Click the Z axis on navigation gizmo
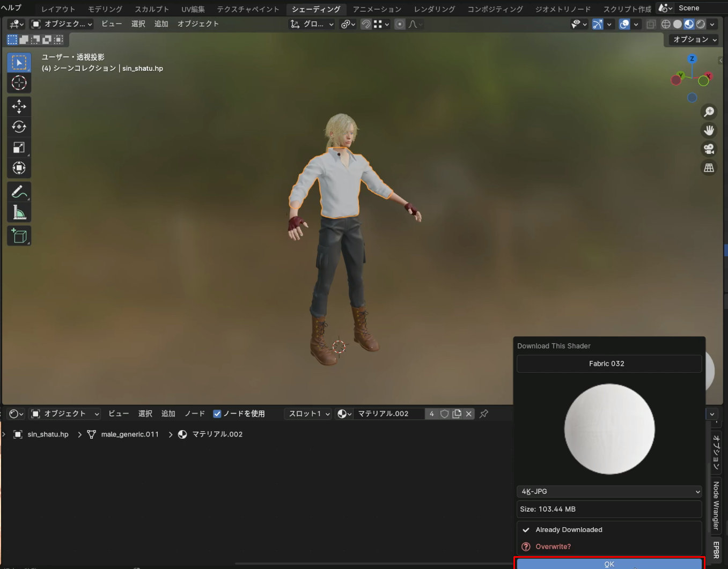The width and height of the screenshot is (728, 569). (692, 58)
